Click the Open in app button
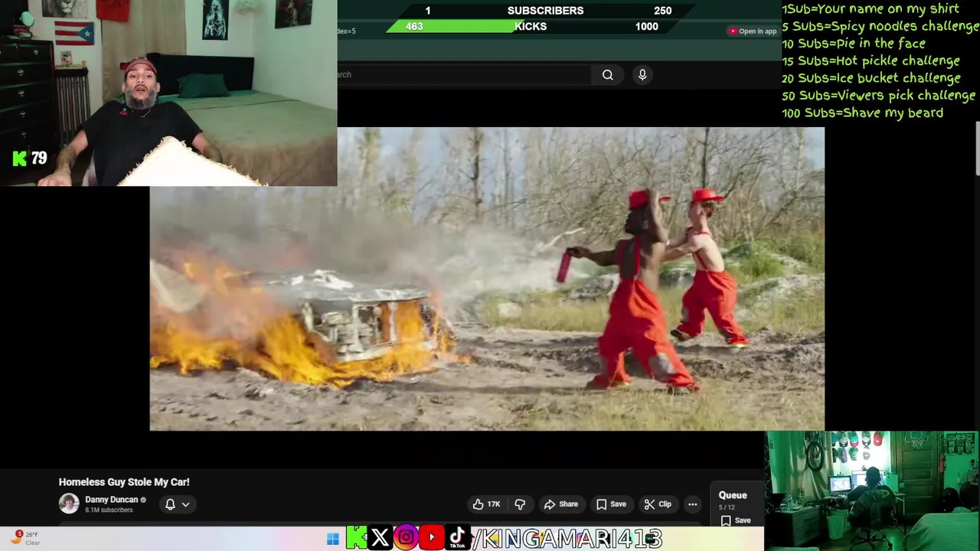 (x=752, y=31)
